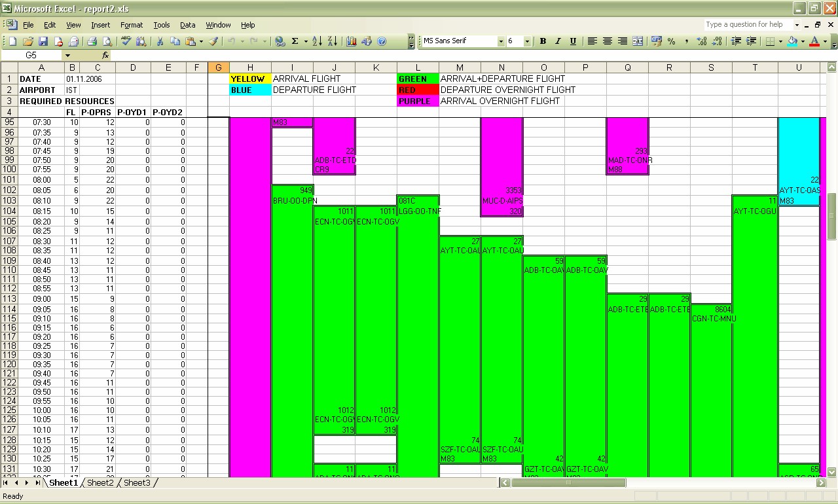The height and width of the screenshot is (504, 838).
Task: Decrease the cell indent
Action: click(736, 41)
